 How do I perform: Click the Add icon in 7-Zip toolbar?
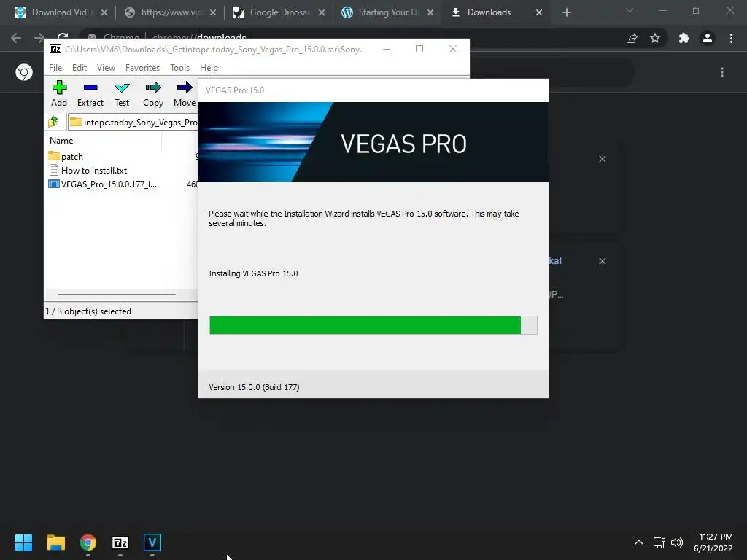click(x=59, y=87)
